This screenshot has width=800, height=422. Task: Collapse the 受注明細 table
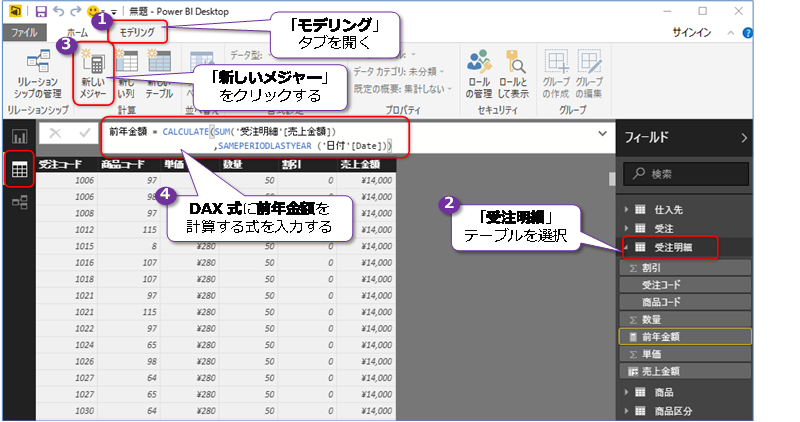[x=627, y=247]
